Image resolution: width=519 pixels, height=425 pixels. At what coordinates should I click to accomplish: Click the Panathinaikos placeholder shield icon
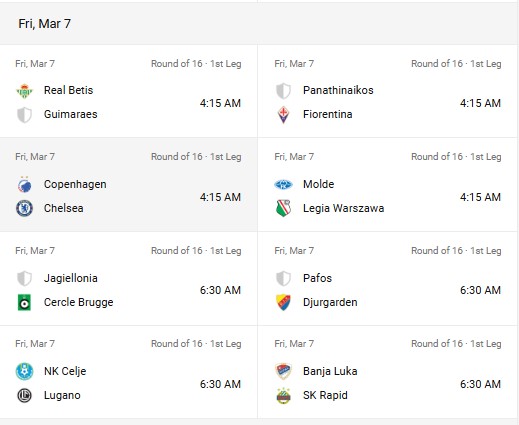pyautogui.click(x=283, y=91)
